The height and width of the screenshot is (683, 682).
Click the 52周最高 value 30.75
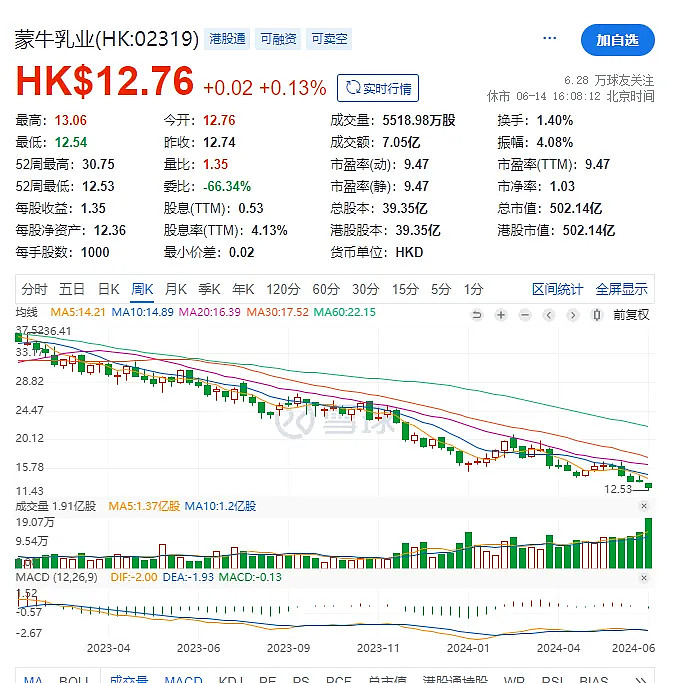pyautogui.click(x=98, y=164)
